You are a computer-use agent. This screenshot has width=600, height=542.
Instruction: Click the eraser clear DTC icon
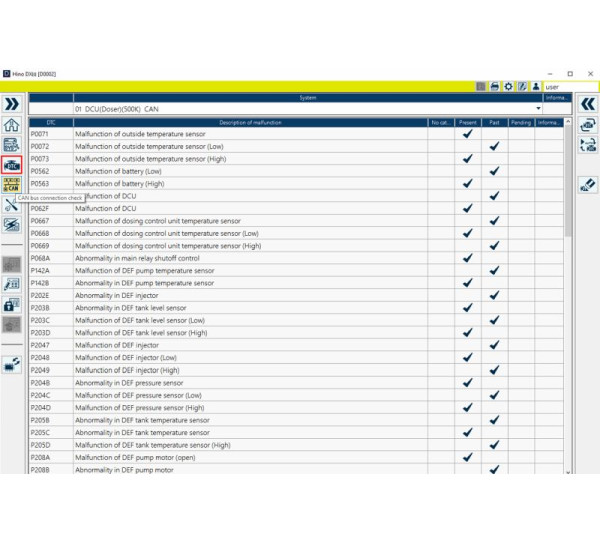point(588,185)
